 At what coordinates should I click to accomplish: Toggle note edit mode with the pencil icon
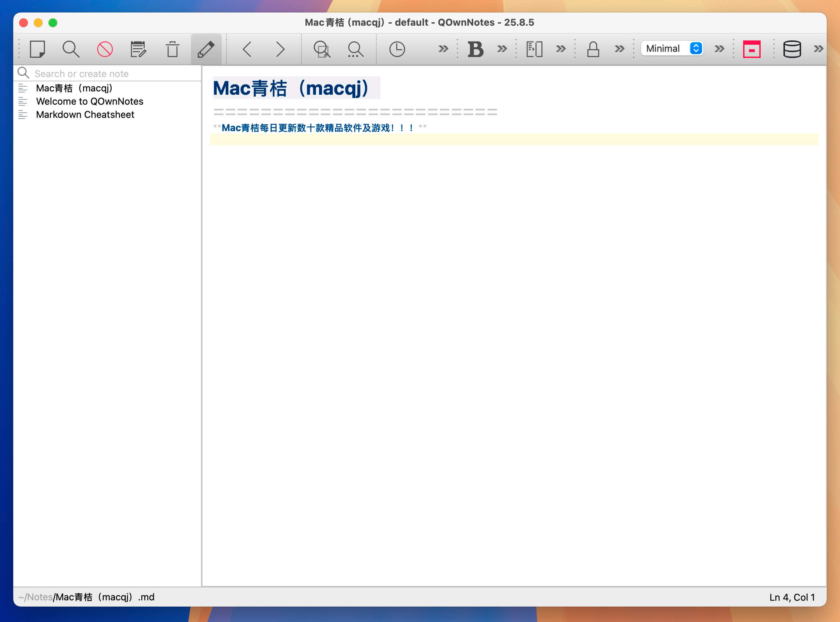[x=206, y=49]
